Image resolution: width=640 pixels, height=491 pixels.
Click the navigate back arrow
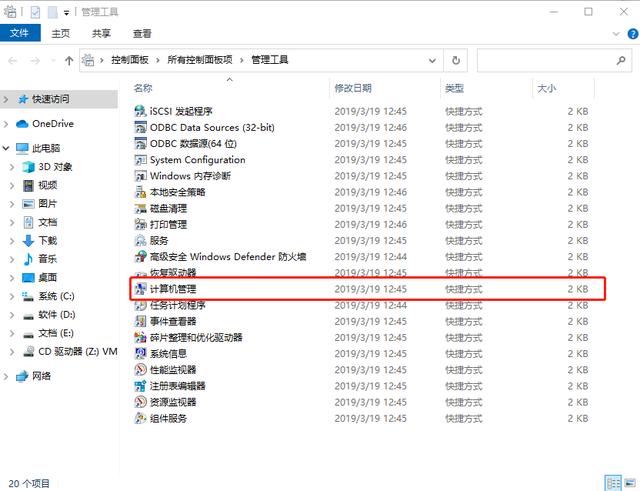pos(13,61)
